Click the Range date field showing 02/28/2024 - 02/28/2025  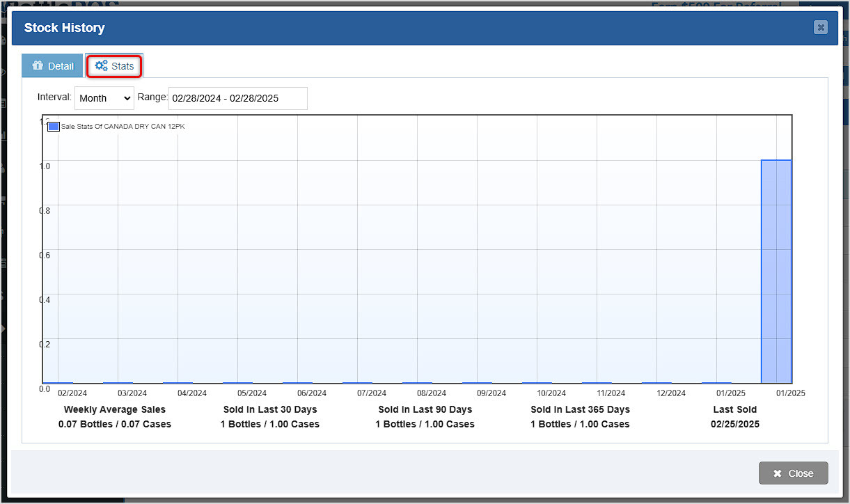[237, 98]
